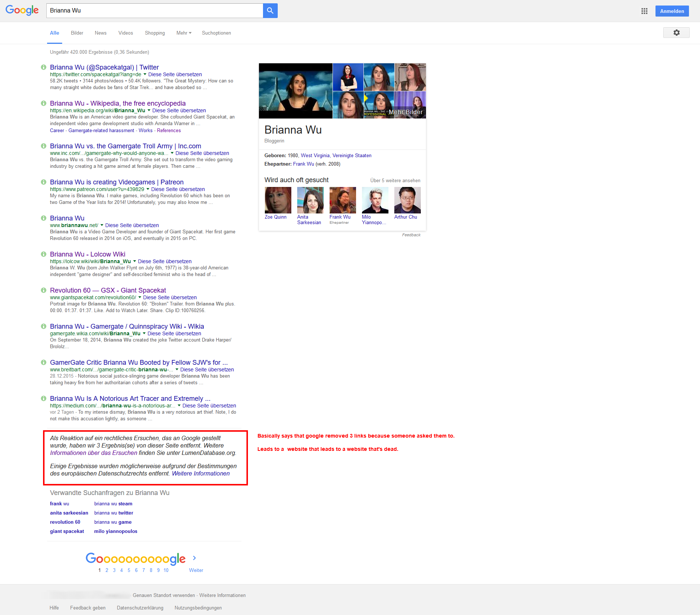Open dropdown arrow next to inc.com URL
The image size is (700, 615).
coord(172,153)
